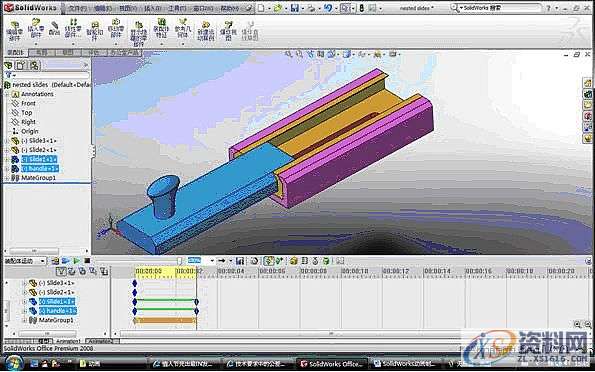This screenshot has height=372, width=595.
Task: Toggle the AutoKey button
Action: pos(269,261)
